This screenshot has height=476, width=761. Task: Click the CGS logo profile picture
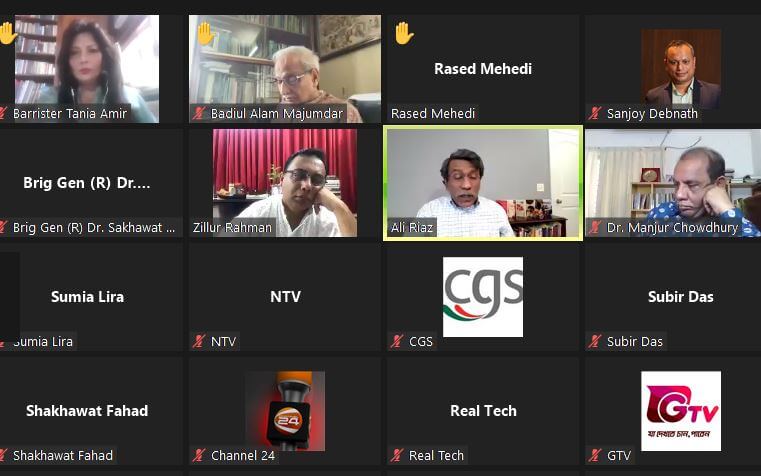pyautogui.click(x=483, y=297)
